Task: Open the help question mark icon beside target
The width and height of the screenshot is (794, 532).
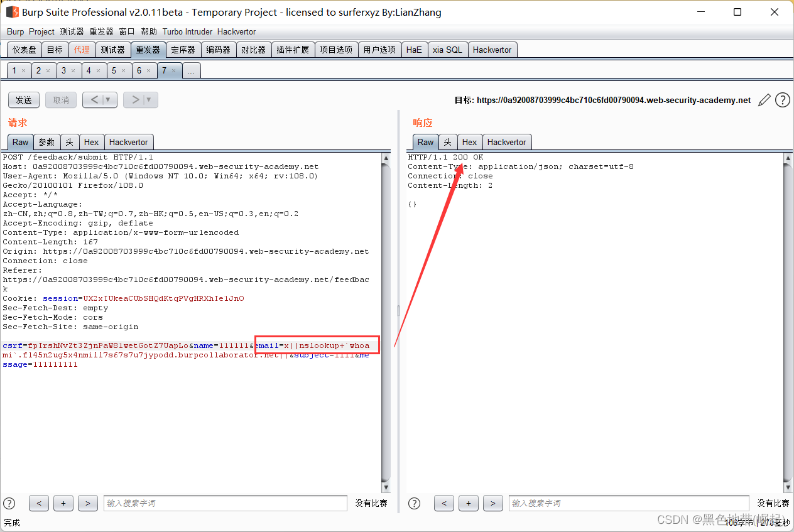Action: tap(782, 100)
